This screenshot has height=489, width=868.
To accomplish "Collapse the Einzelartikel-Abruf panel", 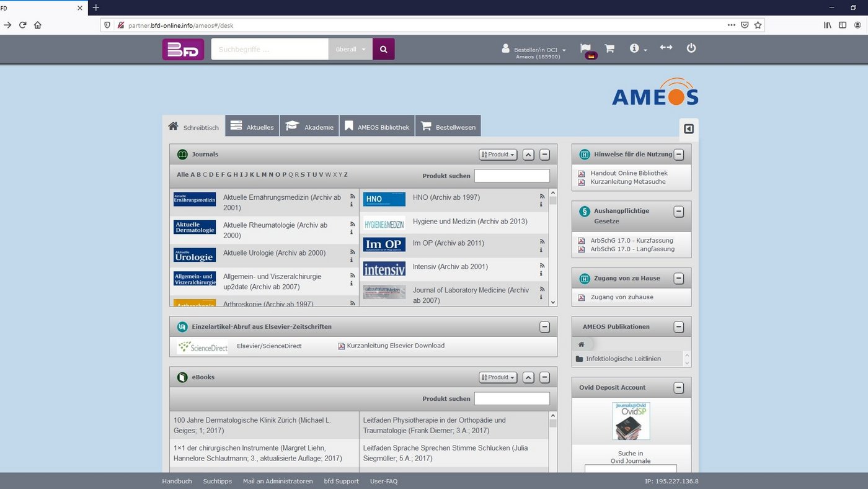I will click(x=544, y=327).
